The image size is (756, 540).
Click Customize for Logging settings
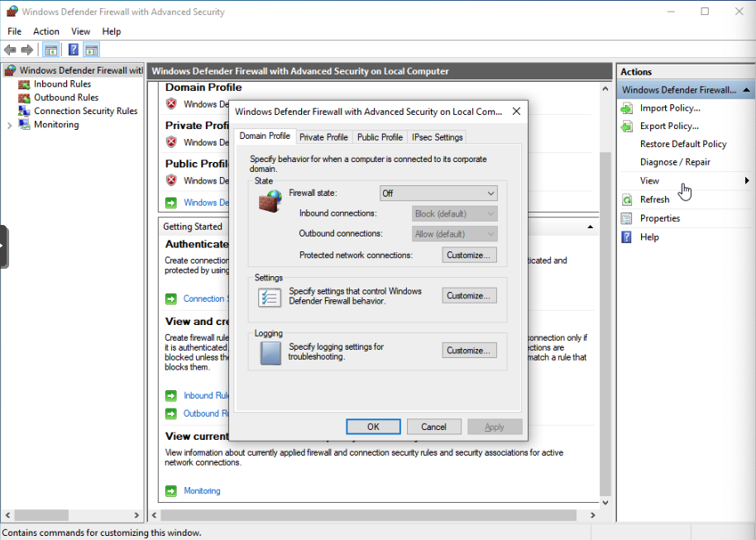[x=469, y=350]
